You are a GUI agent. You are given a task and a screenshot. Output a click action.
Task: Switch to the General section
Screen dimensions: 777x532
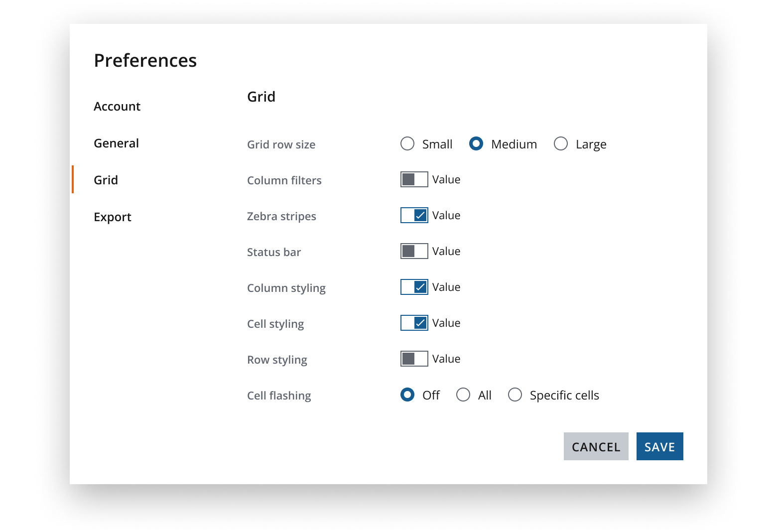(116, 143)
